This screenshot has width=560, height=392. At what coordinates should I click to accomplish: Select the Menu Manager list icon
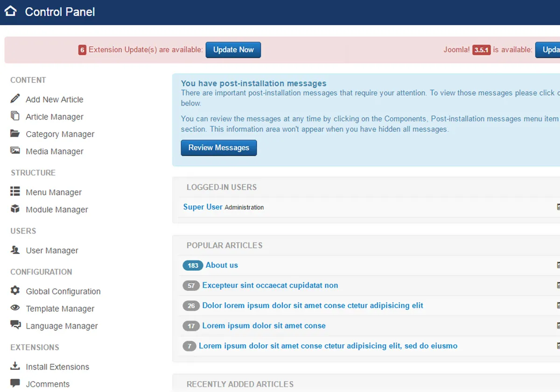[x=15, y=192]
